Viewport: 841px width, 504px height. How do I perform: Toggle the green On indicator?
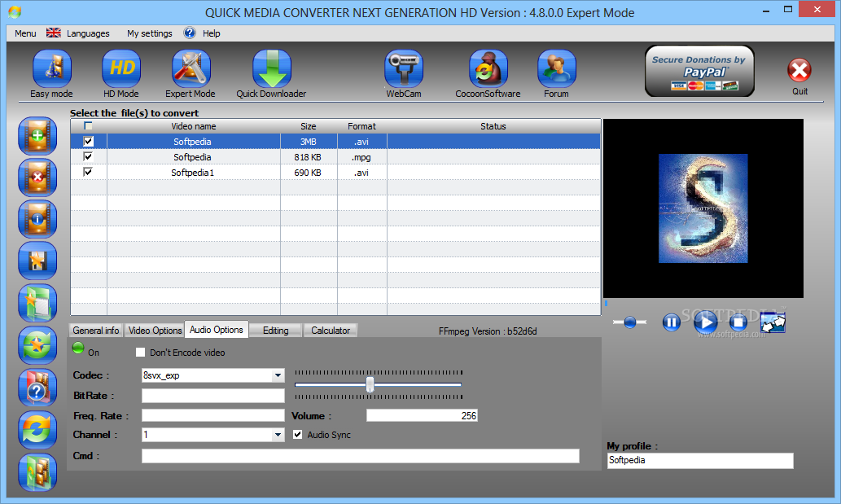(x=78, y=348)
